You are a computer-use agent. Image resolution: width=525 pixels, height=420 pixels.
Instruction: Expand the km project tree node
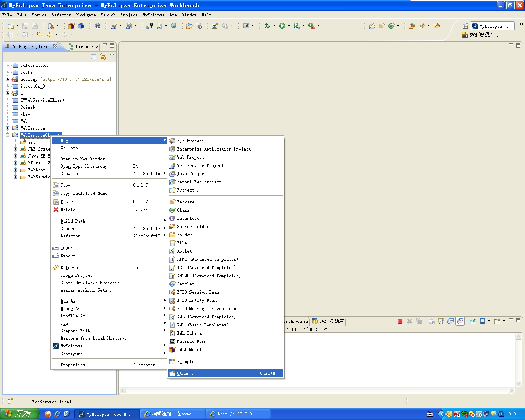point(8,94)
